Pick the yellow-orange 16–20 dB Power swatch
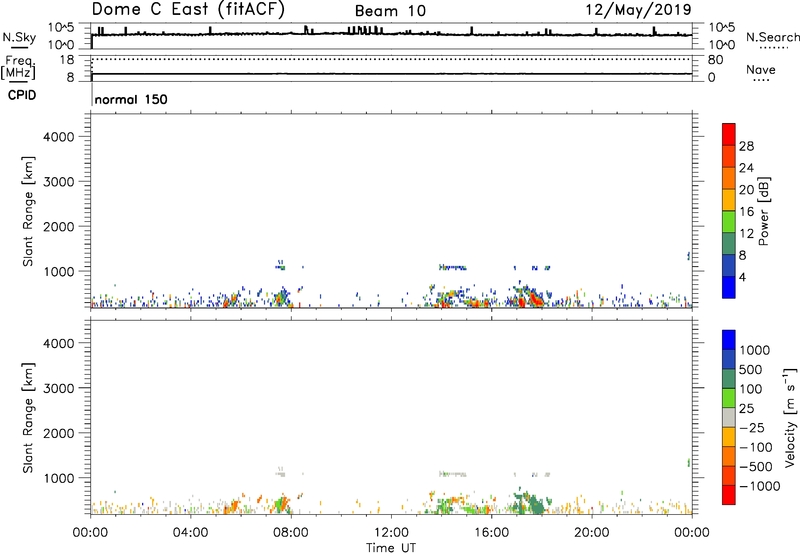This screenshot has width=800, height=554. tap(729, 199)
